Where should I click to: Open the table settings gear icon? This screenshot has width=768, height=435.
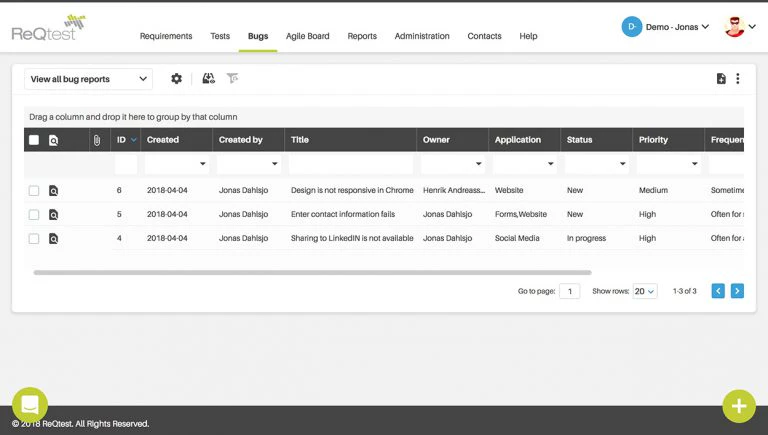pos(176,78)
